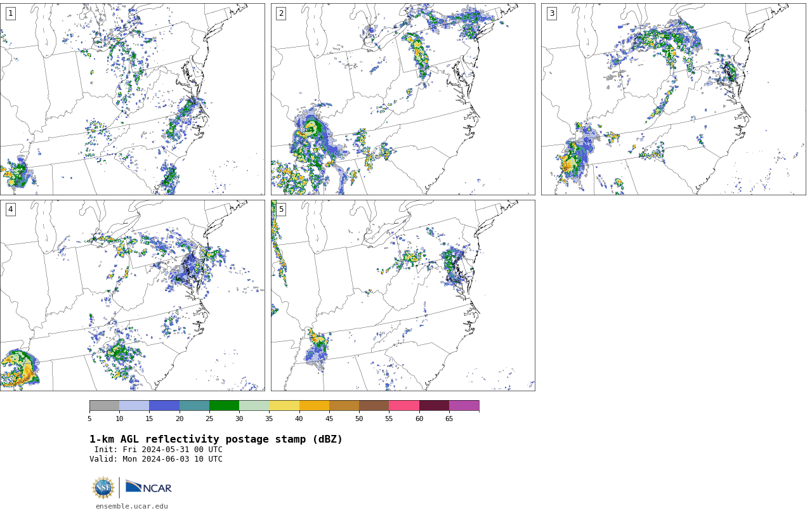
Task: Open postage stamp map panel 2
Action: click(x=403, y=99)
